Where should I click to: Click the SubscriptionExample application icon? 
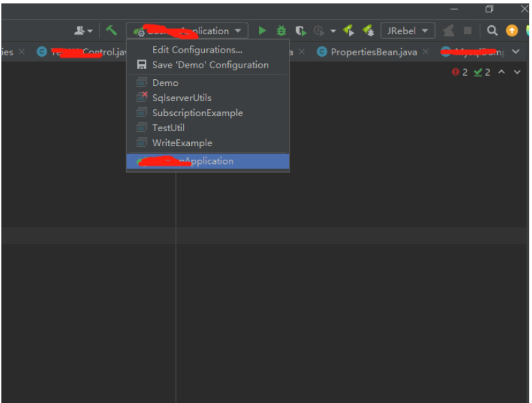tap(141, 112)
